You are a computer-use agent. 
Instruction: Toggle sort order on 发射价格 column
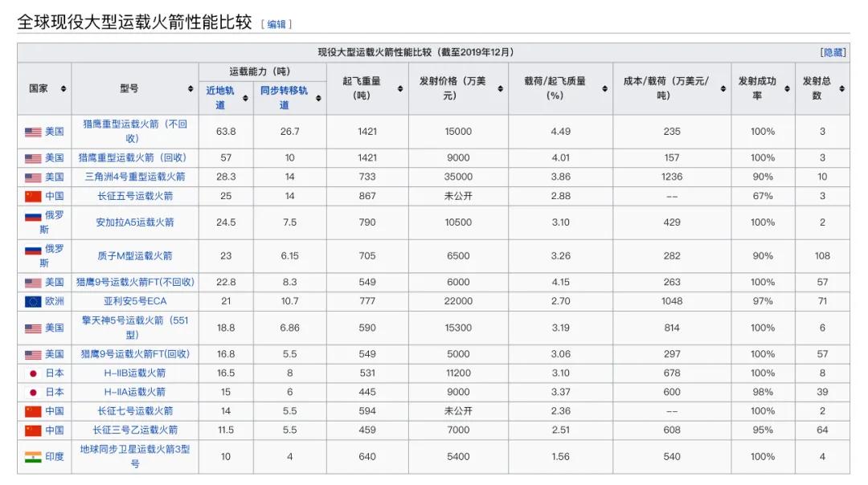[499, 88]
